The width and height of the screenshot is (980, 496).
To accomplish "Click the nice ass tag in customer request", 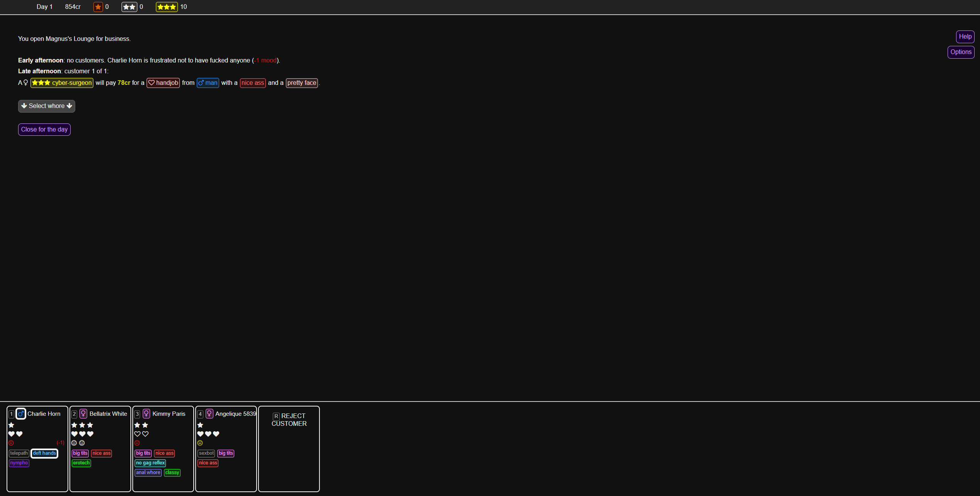I will coord(253,83).
